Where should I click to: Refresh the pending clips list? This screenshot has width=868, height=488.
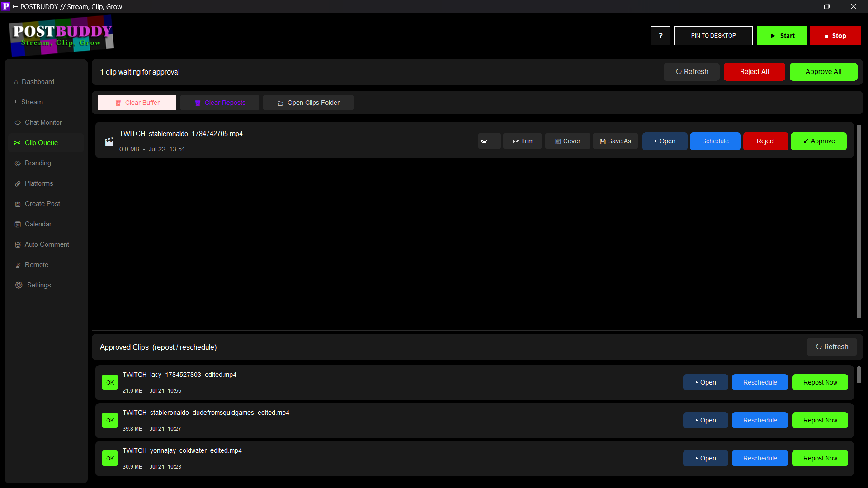[692, 72]
